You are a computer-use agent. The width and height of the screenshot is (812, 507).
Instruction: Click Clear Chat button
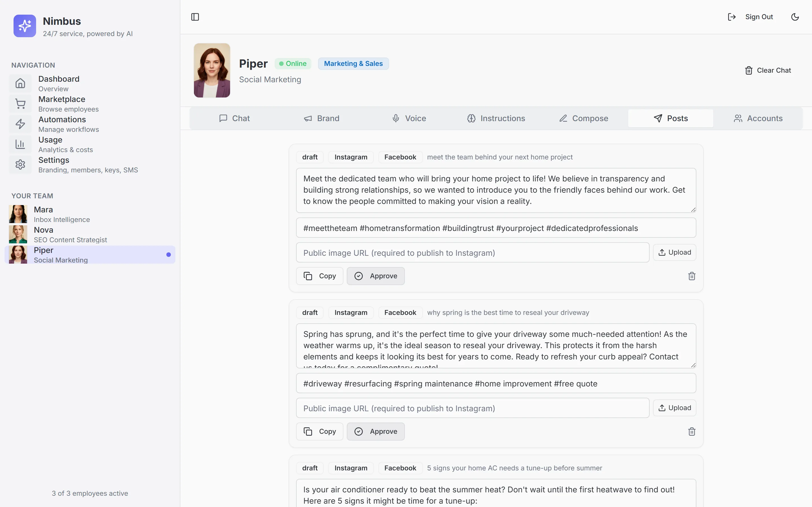[768, 70]
